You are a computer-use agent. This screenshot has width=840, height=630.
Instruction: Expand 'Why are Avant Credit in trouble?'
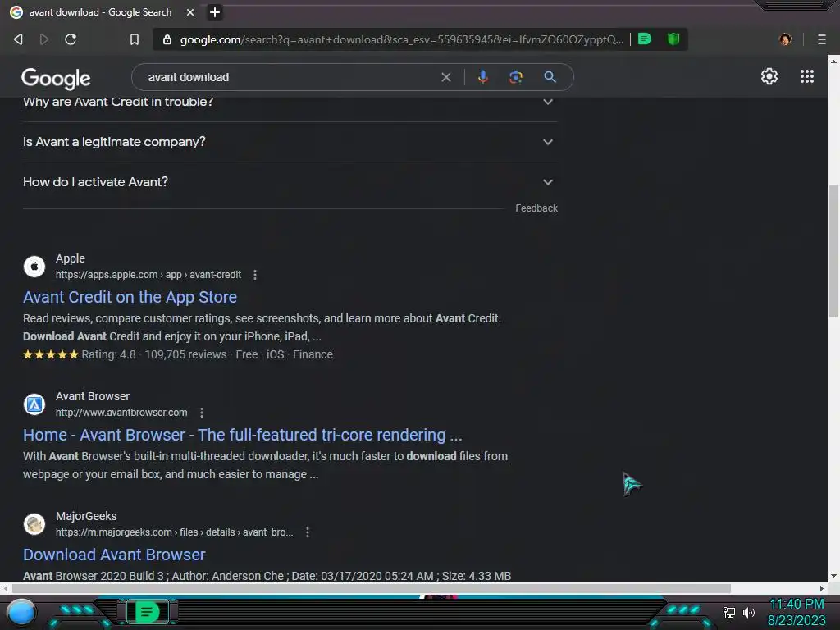[290, 102]
